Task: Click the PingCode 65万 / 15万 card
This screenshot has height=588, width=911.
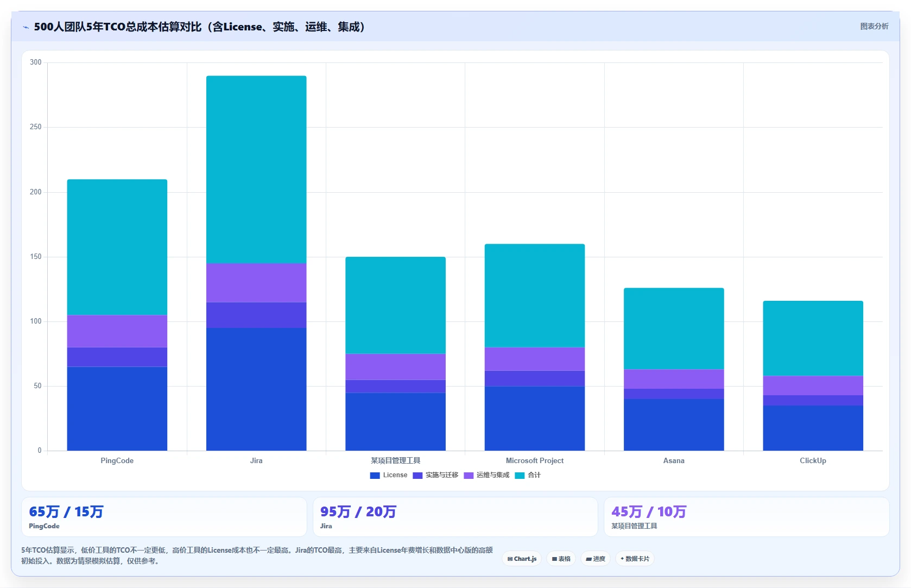Action: coord(164,517)
